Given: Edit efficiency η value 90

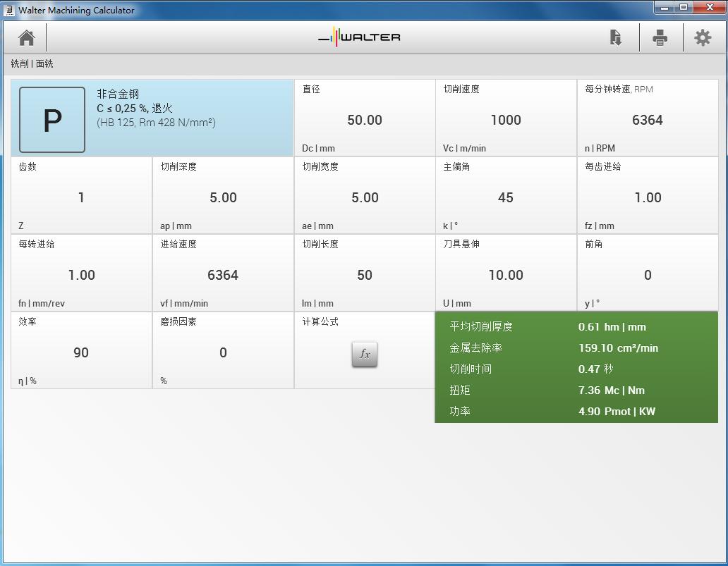Looking at the screenshot, I should 81,352.
